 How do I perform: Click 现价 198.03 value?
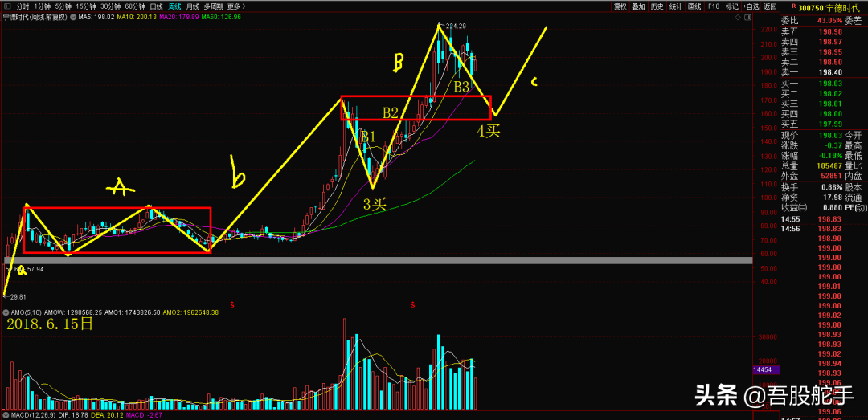coord(830,136)
